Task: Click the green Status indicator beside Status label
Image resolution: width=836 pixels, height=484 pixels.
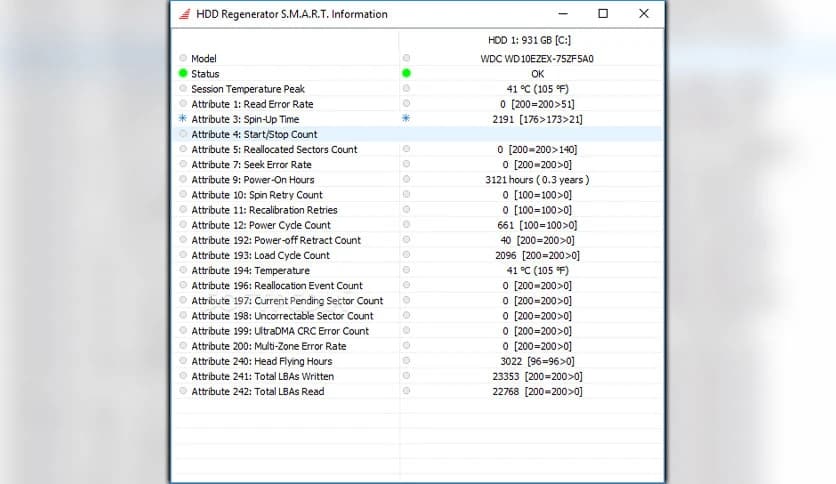Action: coord(183,73)
